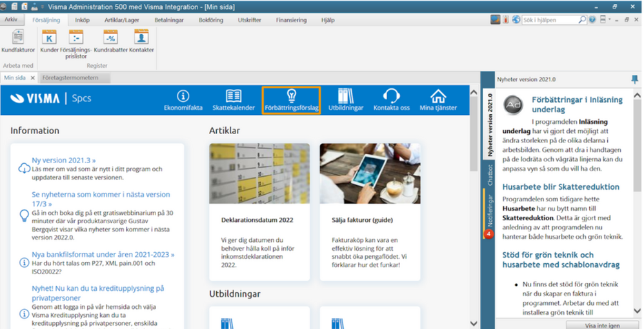Click the blue question mark help icon
The image size is (644, 329).
(592, 19)
